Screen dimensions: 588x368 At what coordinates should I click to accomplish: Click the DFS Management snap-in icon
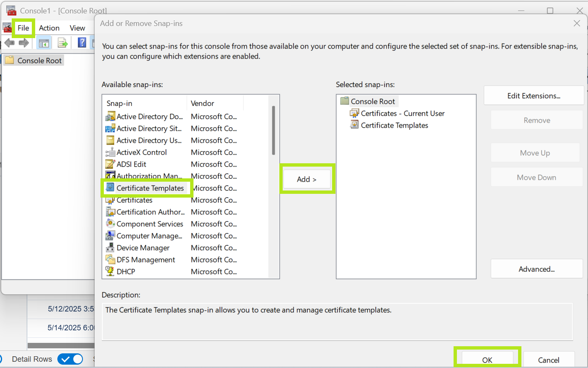pos(110,260)
